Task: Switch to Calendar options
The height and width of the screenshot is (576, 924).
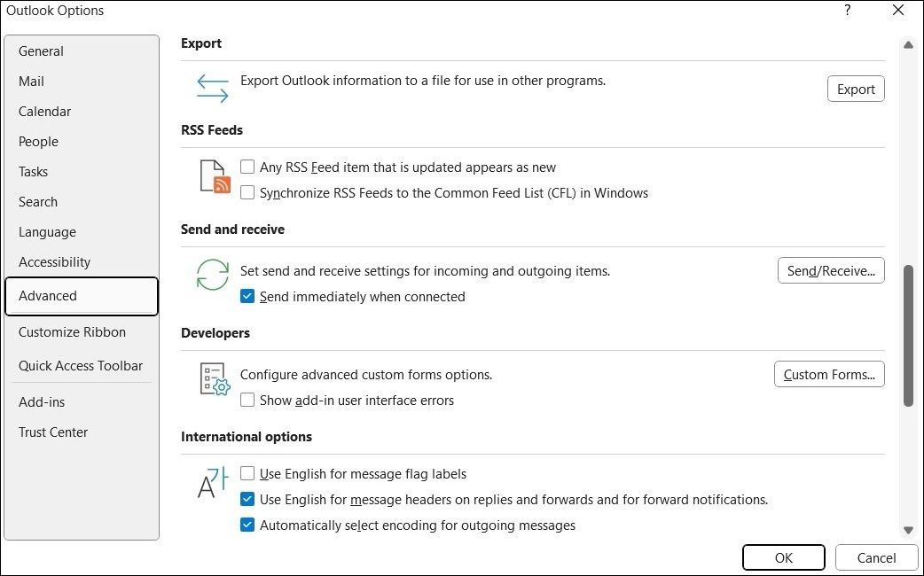Action: [x=82, y=112]
